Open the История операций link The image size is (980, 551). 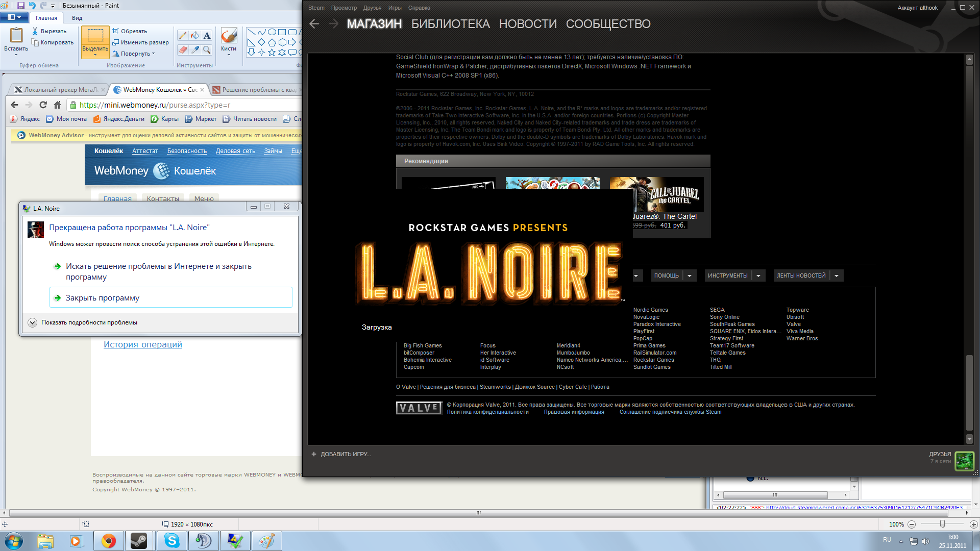[143, 344]
